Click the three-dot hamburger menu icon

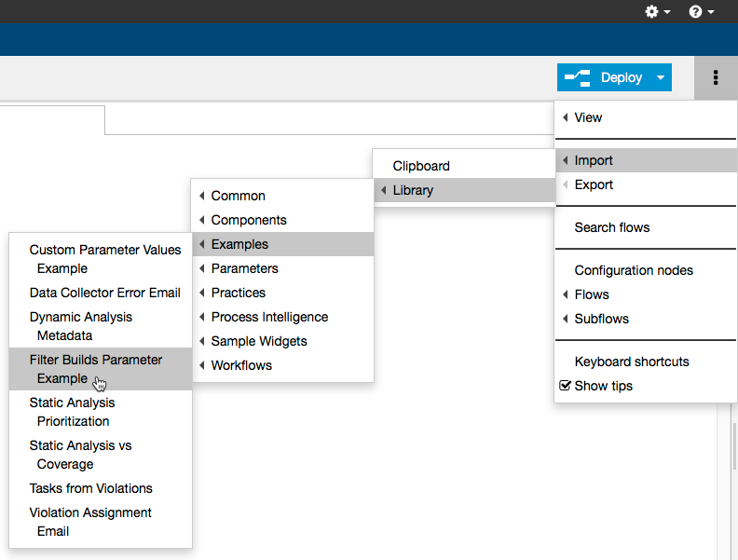716,77
